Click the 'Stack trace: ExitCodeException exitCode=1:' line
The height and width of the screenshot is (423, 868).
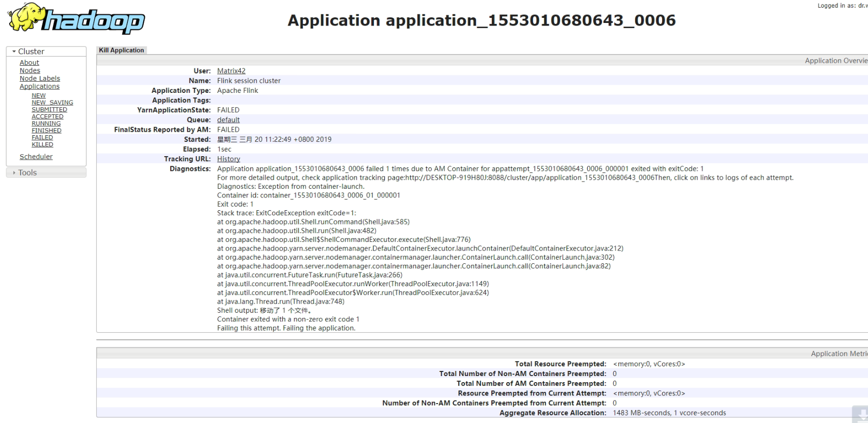(x=286, y=213)
